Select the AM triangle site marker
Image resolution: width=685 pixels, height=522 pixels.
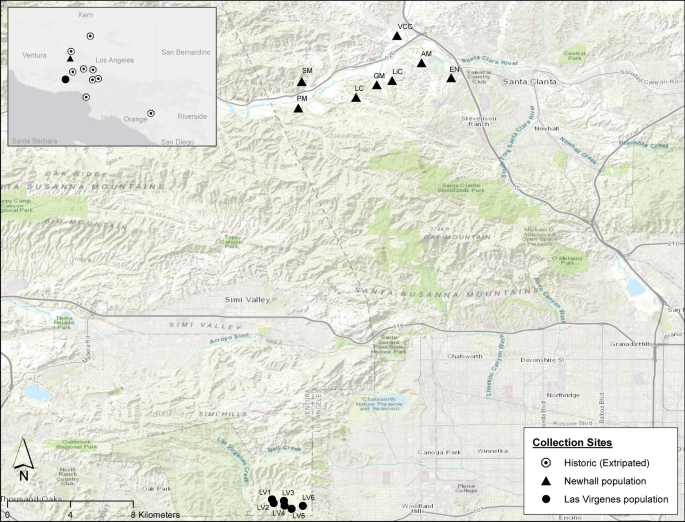[421, 63]
